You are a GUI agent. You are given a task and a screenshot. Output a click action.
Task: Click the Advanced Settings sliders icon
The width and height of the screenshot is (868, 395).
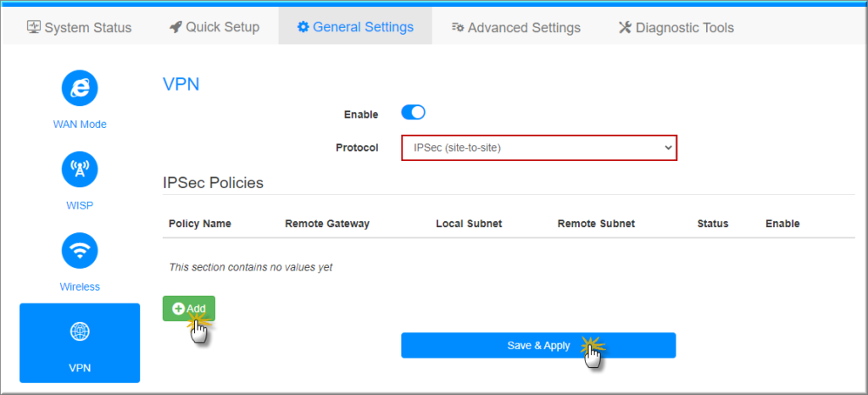click(x=458, y=27)
